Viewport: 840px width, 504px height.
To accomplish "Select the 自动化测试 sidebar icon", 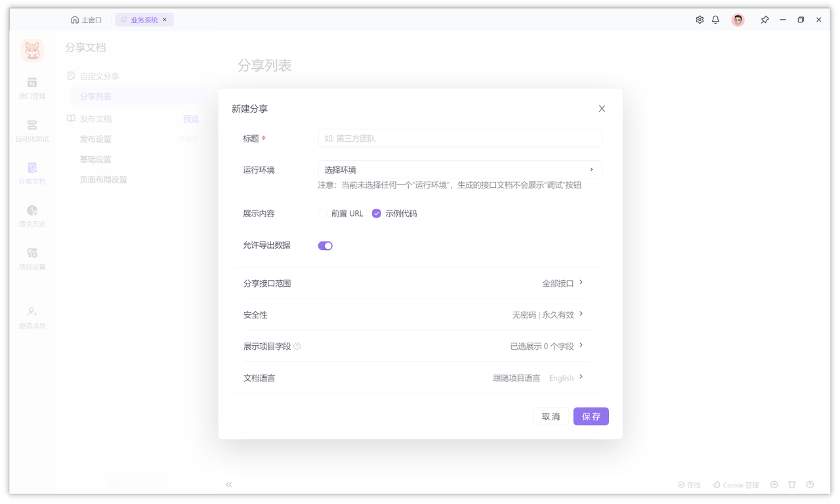I will click(x=31, y=131).
